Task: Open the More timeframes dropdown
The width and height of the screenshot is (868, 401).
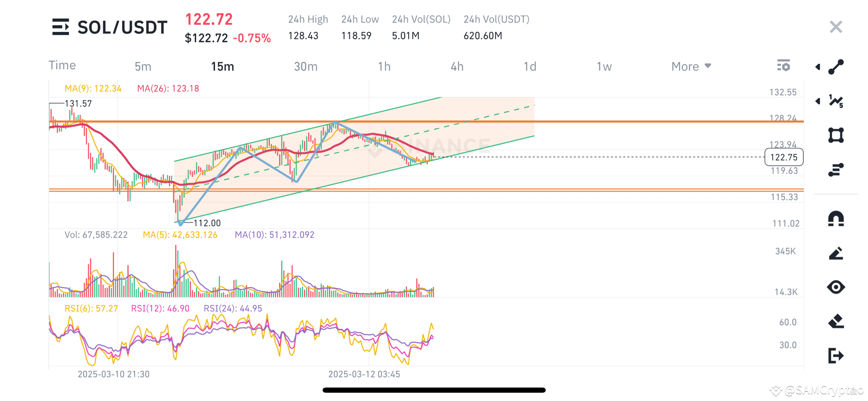Action: tap(691, 66)
